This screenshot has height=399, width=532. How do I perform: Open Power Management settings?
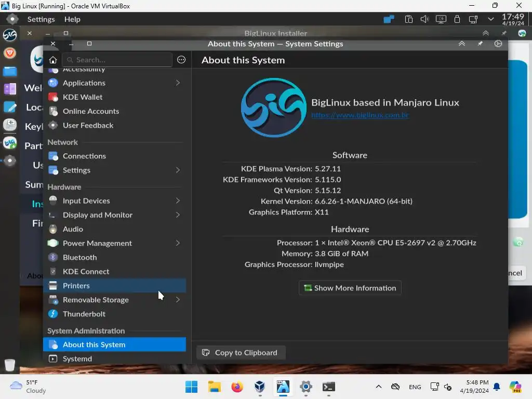pyautogui.click(x=115, y=243)
